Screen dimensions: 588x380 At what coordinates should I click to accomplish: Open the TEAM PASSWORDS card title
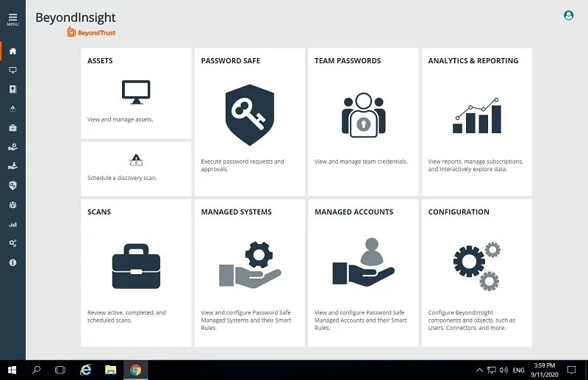348,61
